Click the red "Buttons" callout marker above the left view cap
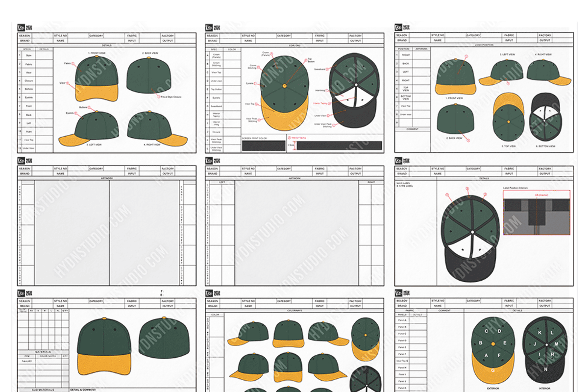 click(90, 107)
